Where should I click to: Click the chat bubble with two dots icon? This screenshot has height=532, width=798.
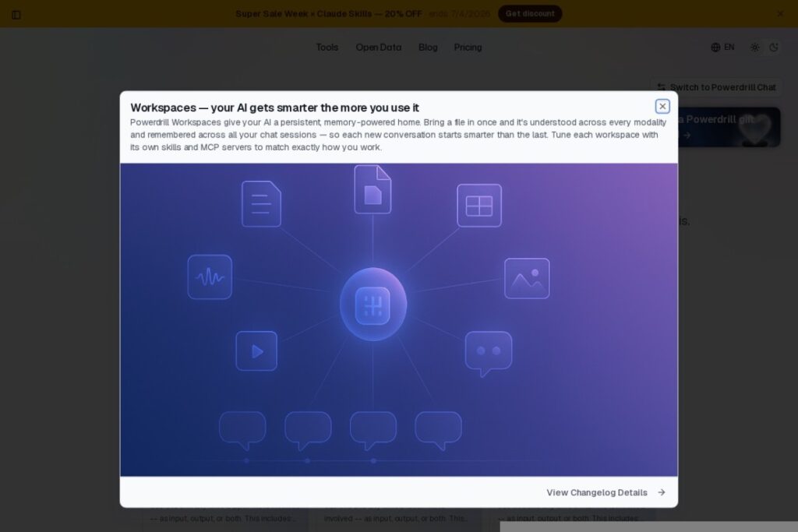(x=488, y=354)
